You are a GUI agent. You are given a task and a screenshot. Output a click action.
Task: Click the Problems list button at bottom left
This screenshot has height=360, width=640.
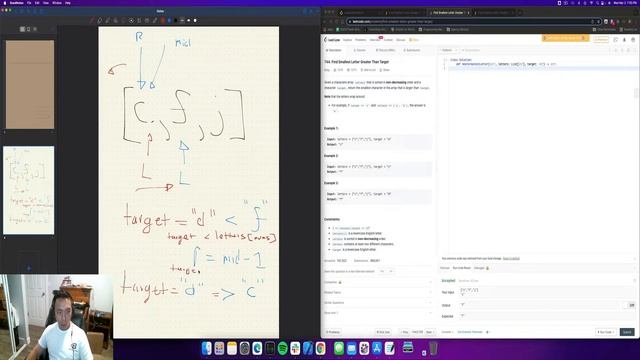pyautogui.click(x=333, y=332)
